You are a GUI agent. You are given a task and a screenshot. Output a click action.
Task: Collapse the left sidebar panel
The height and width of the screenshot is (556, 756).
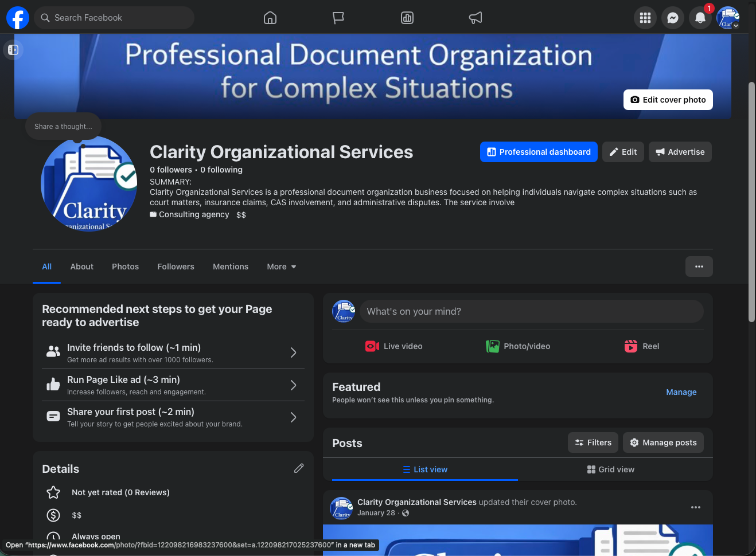coord(13,50)
